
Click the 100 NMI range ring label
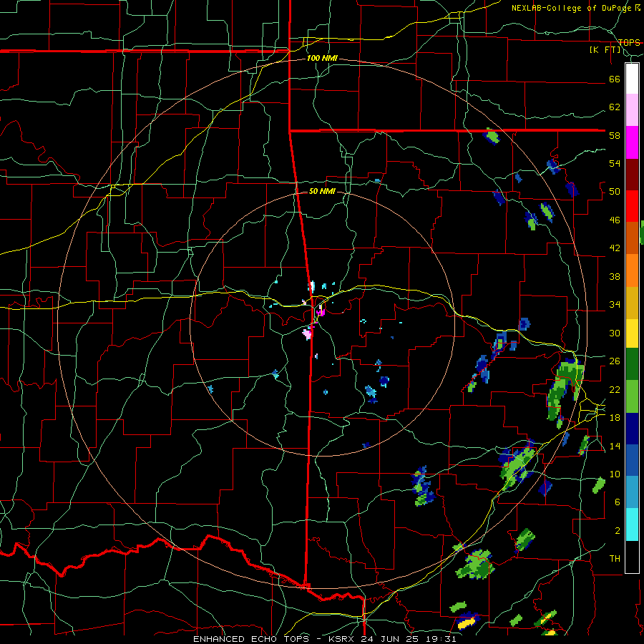click(322, 59)
